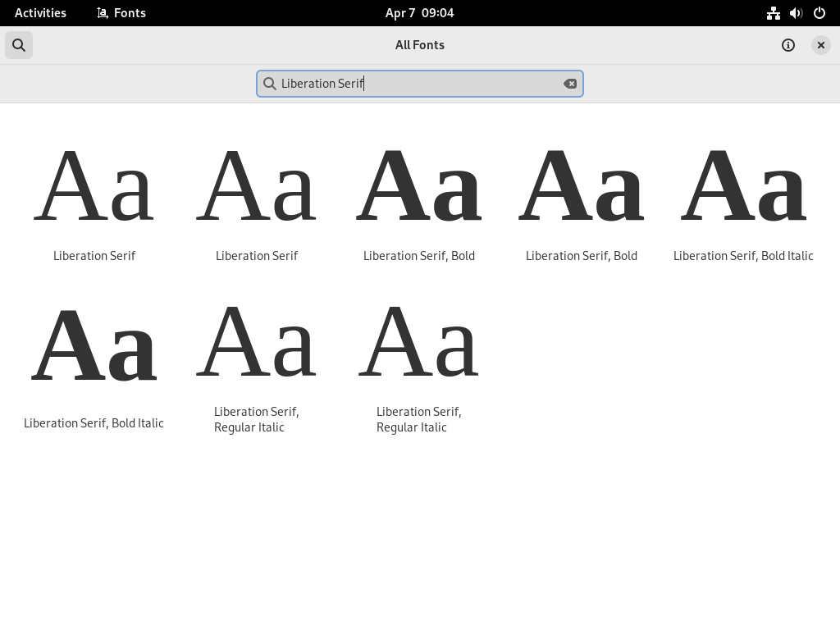Viewport: 840px width, 630px height.
Task: Click the All Fonts window title
Action: pos(420,45)
